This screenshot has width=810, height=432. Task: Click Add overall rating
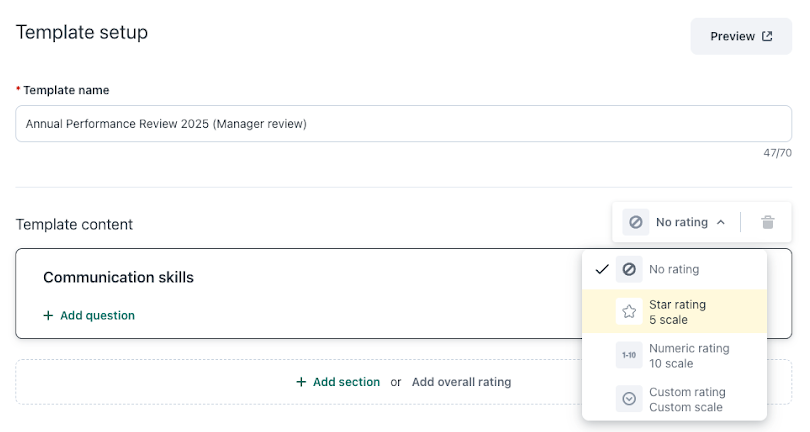click(x=461, y=382)
